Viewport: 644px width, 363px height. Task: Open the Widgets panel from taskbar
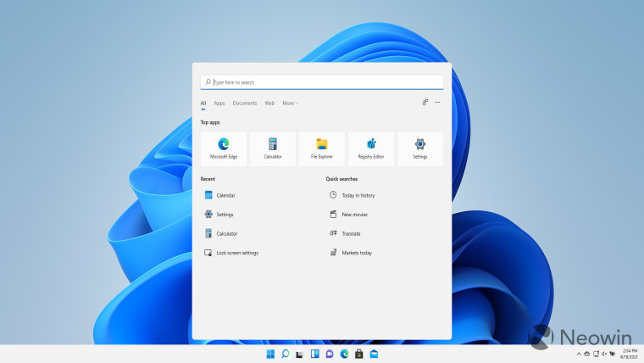coord(314,354)
